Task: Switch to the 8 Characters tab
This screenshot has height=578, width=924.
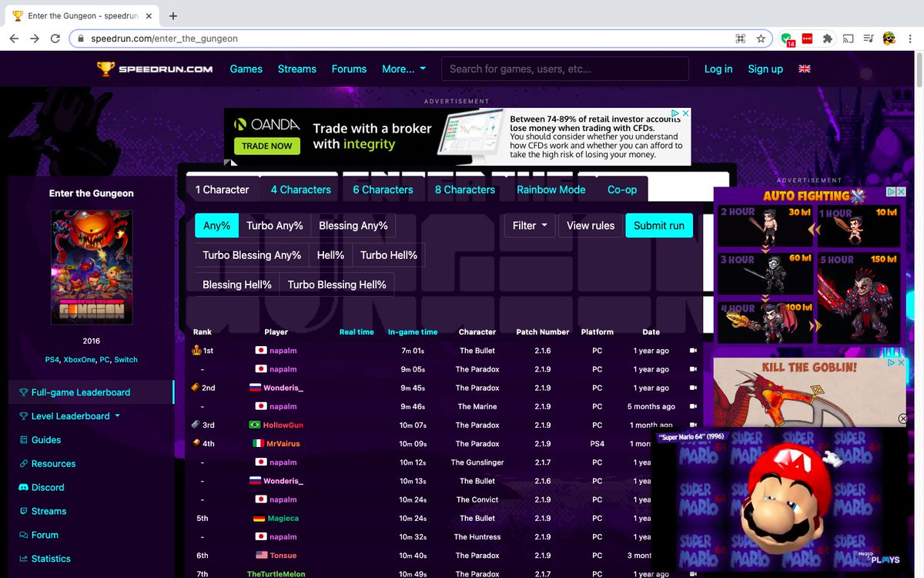Action: 465,190
